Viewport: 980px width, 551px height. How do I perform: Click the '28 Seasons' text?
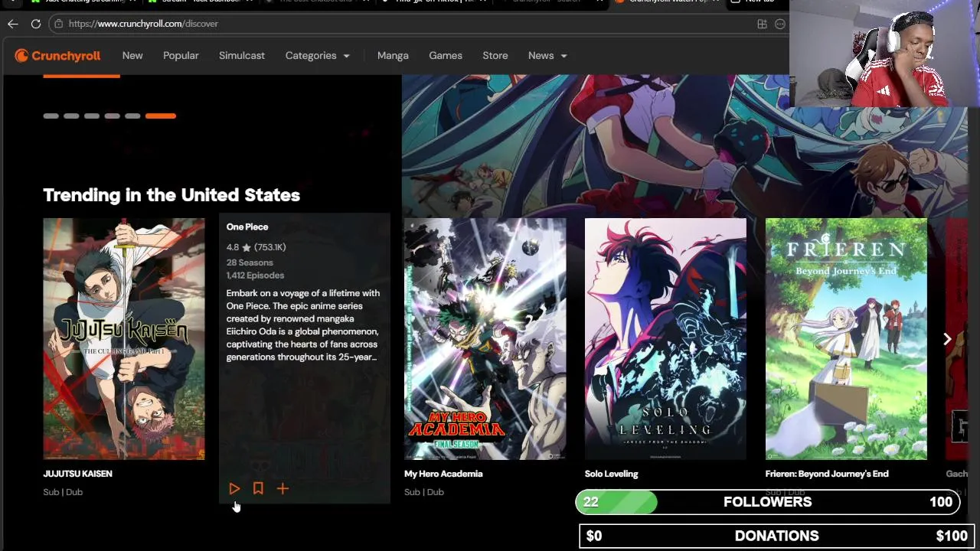click(x=250, y=262)
